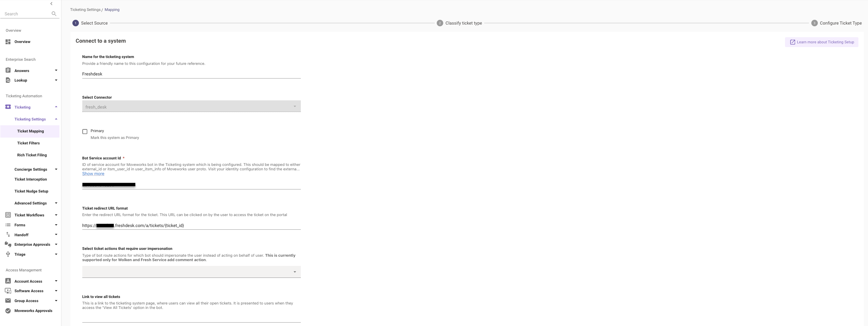Screen dimensions: 868x326
Task: Open the user impersonation ticket actions dropdown
Action: tap(191, 272)
